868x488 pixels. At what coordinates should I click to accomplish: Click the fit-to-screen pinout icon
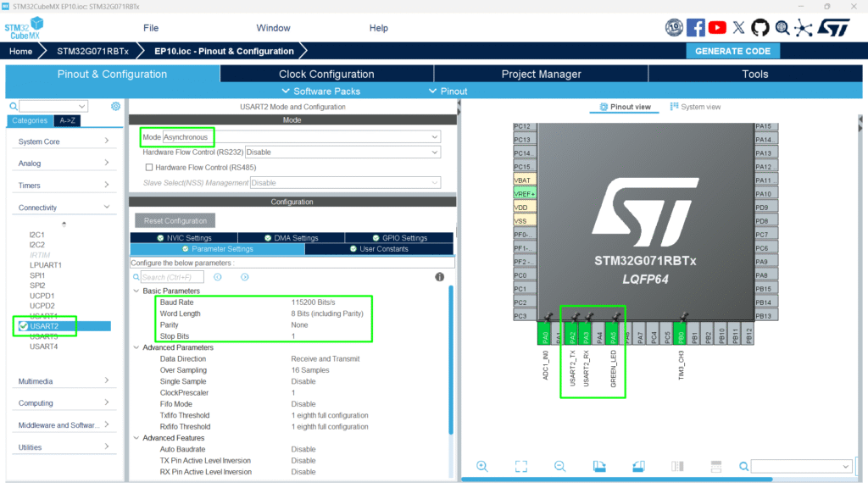tap(521, 467)
